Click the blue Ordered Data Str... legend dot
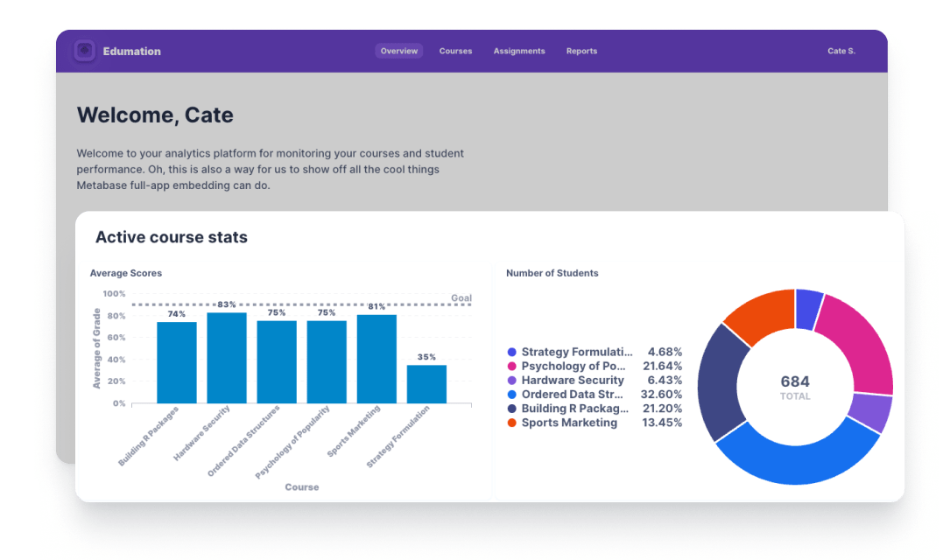943x560 pixels. pyautogui.click(x=512, y=395)
